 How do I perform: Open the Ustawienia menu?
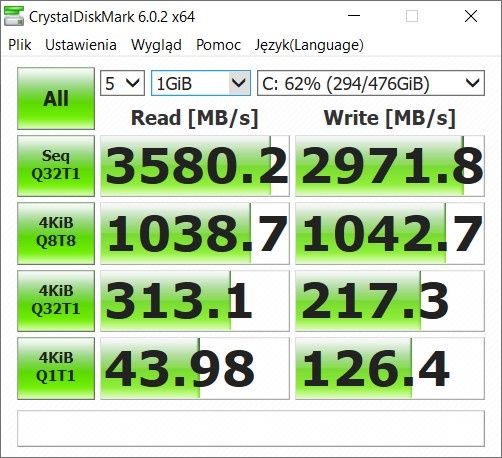81,45
